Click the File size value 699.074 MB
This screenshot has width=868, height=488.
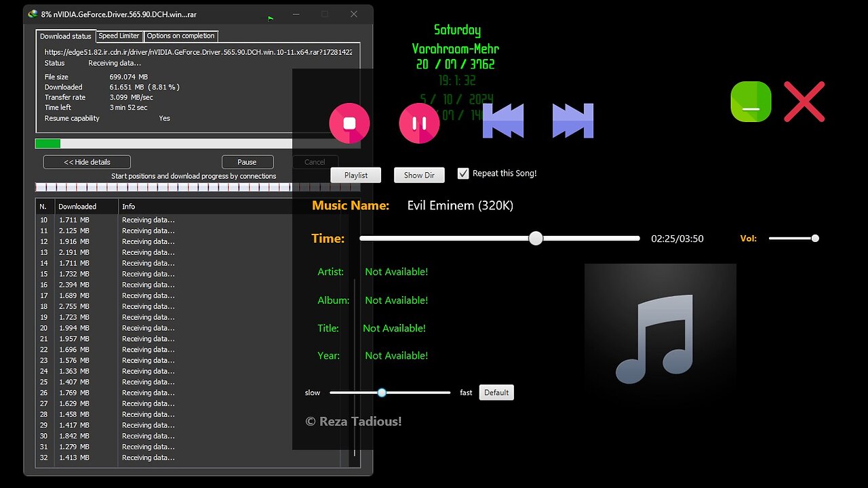point(129,77)
